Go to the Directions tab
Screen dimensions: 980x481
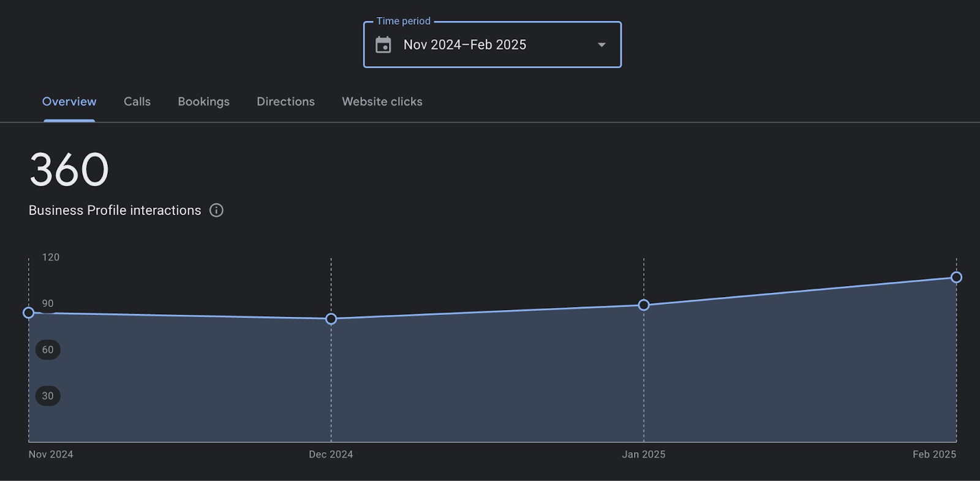(x=285, y=102)
